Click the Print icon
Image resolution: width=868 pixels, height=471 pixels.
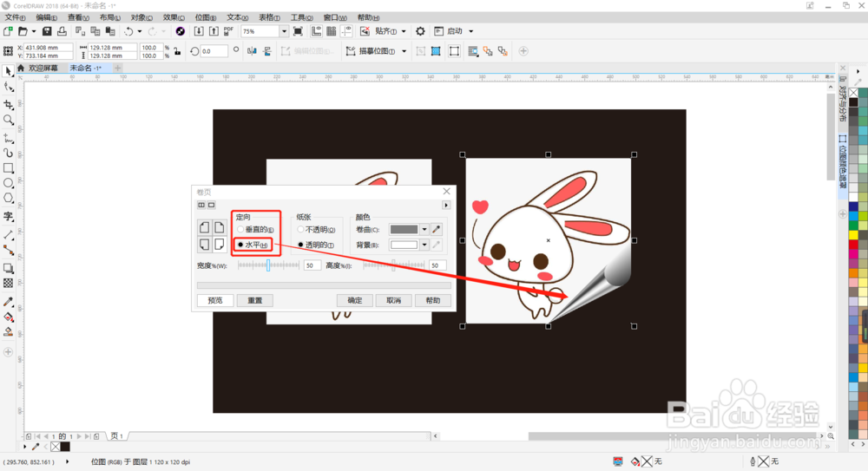(x=62, y=31)
